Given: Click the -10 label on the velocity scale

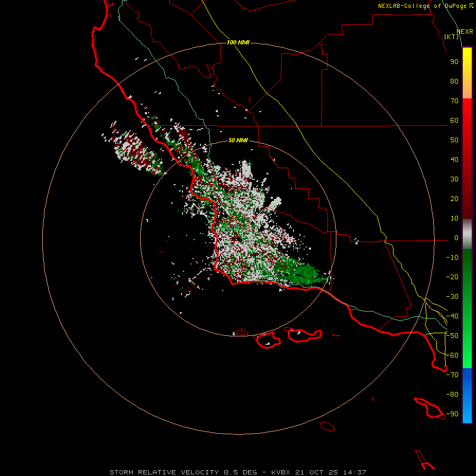Looking at the screenshot, I should pyautogui.click(x=452, y=258).
